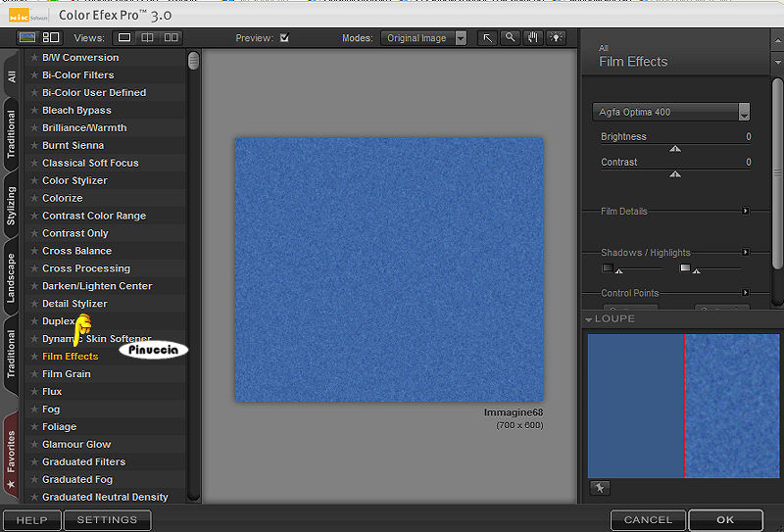Select the Contrast Color Range filter
784x532 pixels.
pos(94,216)
